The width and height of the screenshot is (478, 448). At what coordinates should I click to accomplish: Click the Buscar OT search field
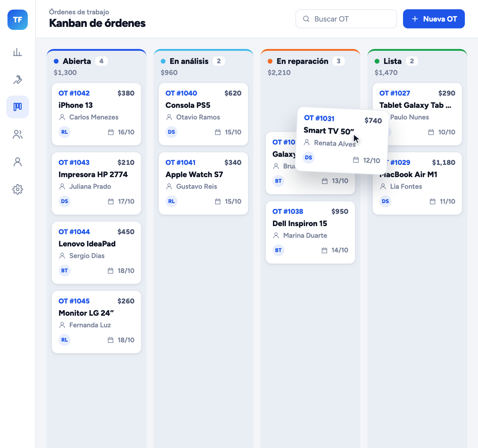coord(346,19)
